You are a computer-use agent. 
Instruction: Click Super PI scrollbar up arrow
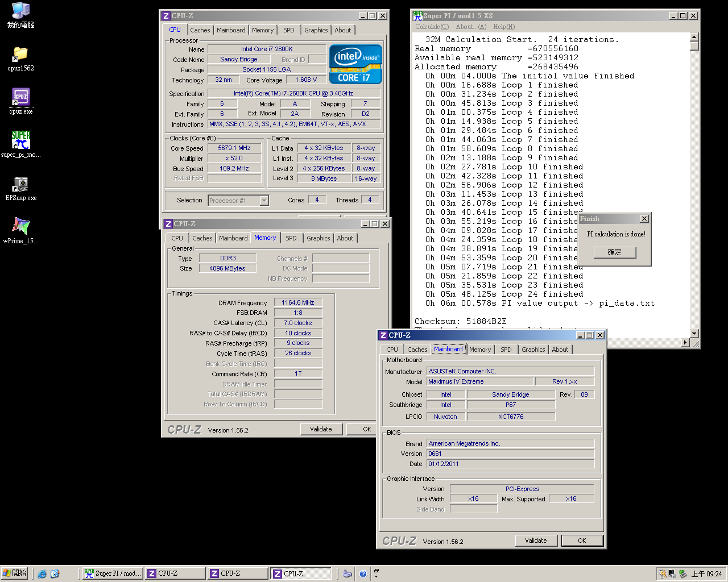click(694, 37)
